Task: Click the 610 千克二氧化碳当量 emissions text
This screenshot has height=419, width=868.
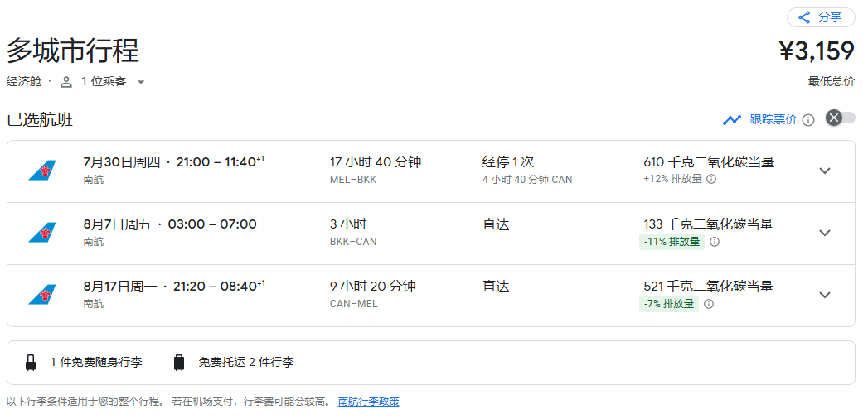Action: click(709, 162)
